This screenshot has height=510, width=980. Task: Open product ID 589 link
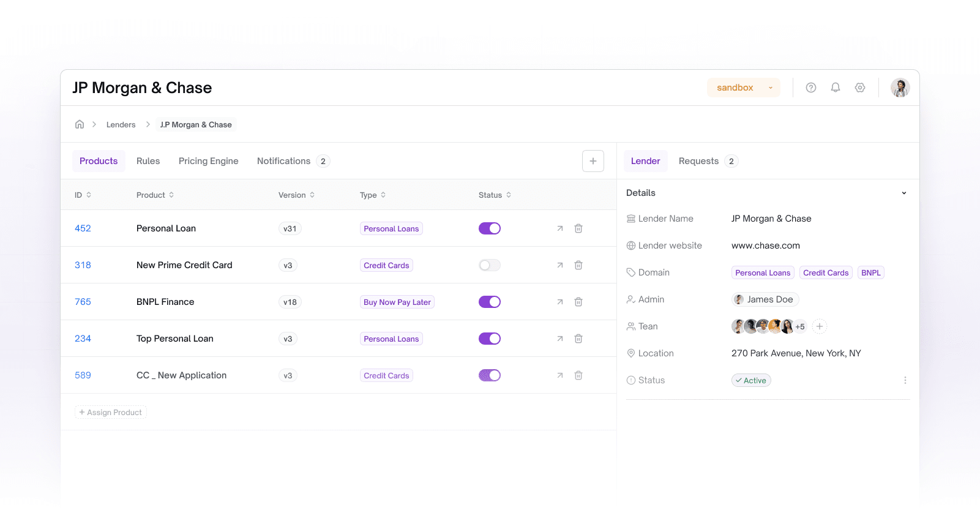(83, 375)
